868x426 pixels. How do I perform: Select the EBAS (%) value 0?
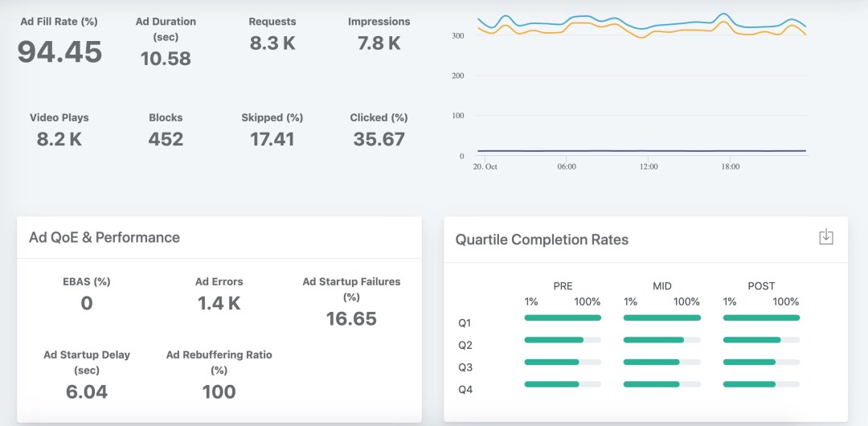point(86,303)
